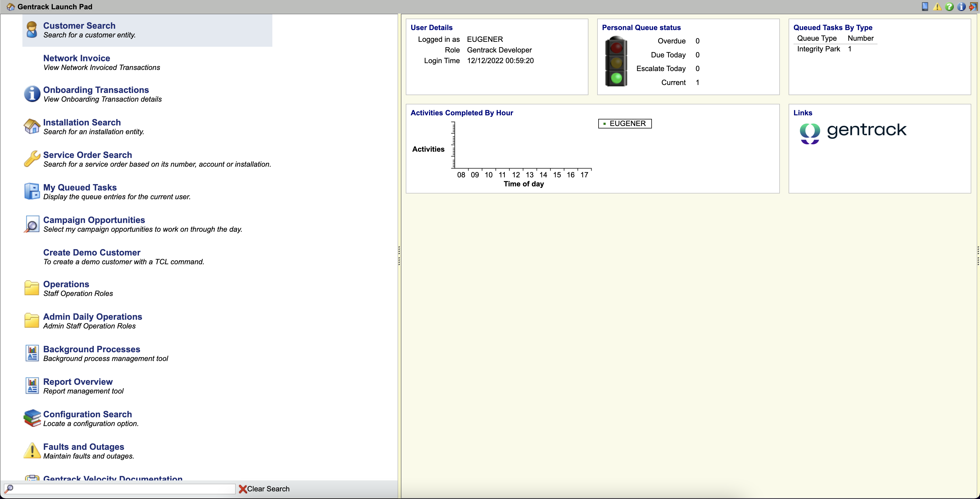Click the Clear Search button

pyautogui.click(x=264, y=489)
